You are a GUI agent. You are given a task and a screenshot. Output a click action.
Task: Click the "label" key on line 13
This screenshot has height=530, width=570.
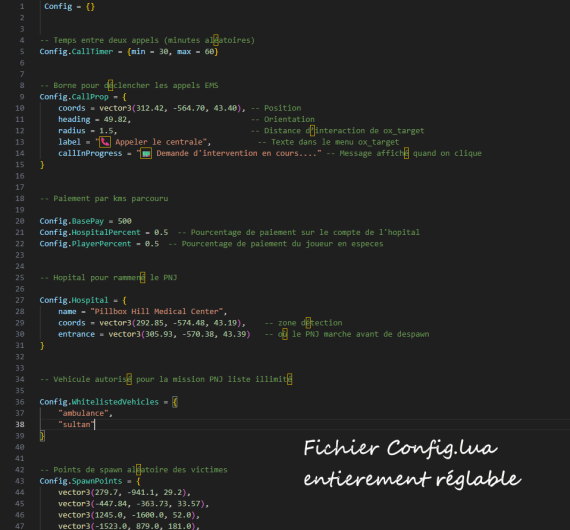click(69, 142)
